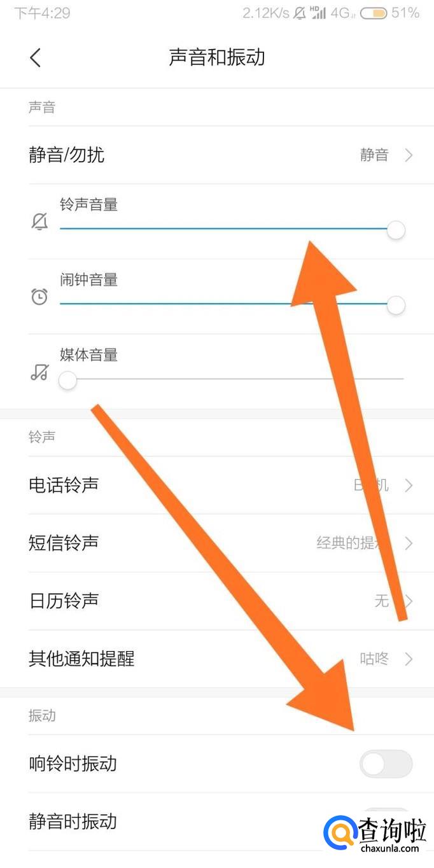Screen dimensions: 434x868
Task: Tap the muted bell ringtone volume icon
Action: [39, 221]
